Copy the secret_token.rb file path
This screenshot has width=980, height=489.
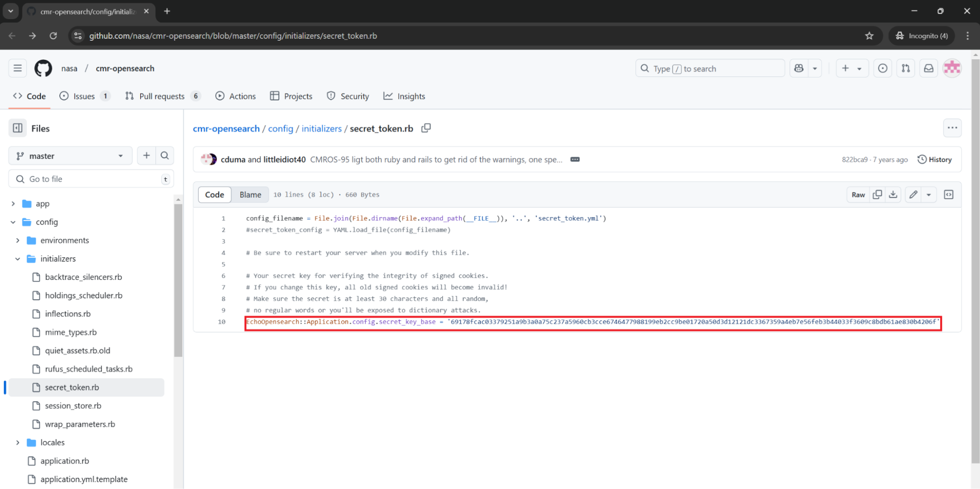426,128
